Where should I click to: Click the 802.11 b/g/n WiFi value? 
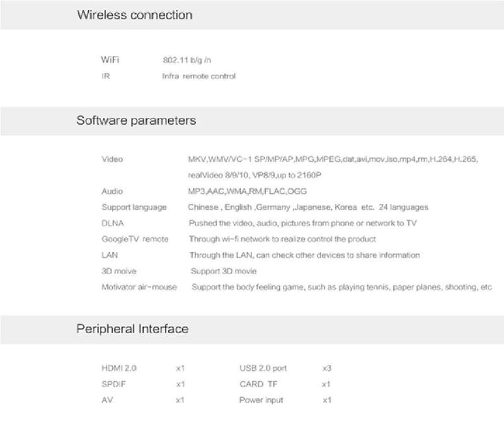tap(186, 60)
